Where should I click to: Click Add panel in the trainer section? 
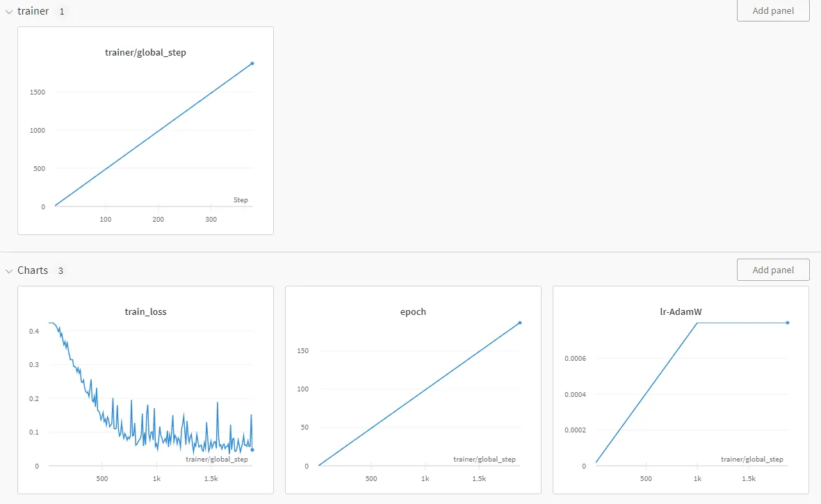click(x=773, y=11)
